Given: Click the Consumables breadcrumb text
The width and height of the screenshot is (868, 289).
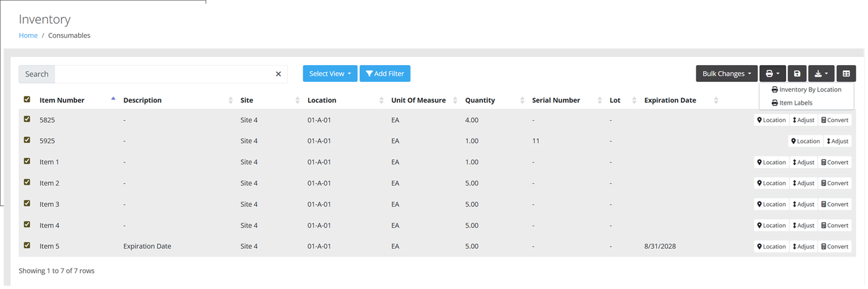Looking at the screenshot, I should [x=69, y=35].
